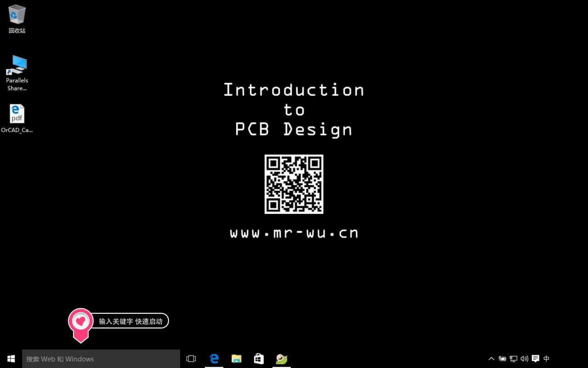The image size is (588, 368).
Task: Open the Windows Start menu
Action: tap(11, 359)
